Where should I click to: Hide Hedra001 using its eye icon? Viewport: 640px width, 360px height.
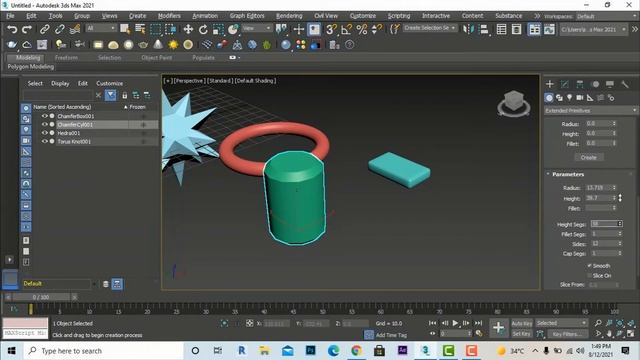[x=44, y=133]
